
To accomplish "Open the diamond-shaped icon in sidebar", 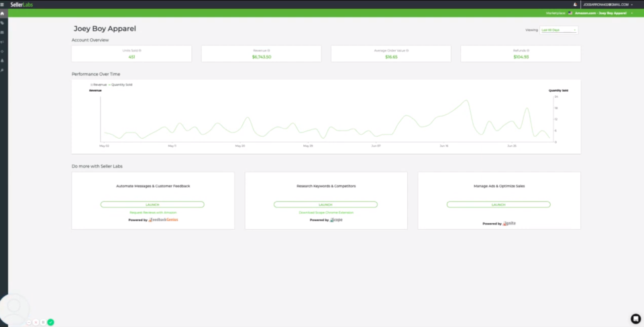I will 2,52.
